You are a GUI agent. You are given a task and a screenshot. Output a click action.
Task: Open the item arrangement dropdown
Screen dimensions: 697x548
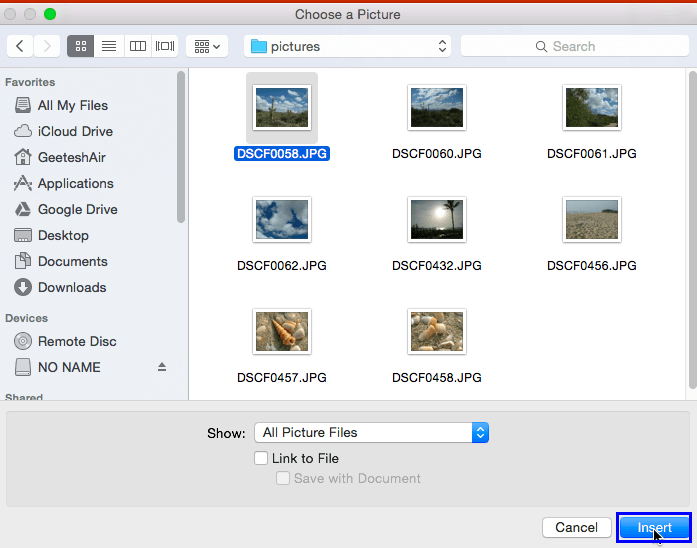coord(207,46)
